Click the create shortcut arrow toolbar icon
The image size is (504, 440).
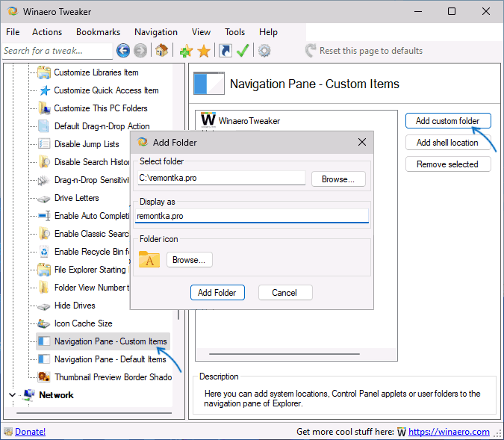(x=225, y=51)
